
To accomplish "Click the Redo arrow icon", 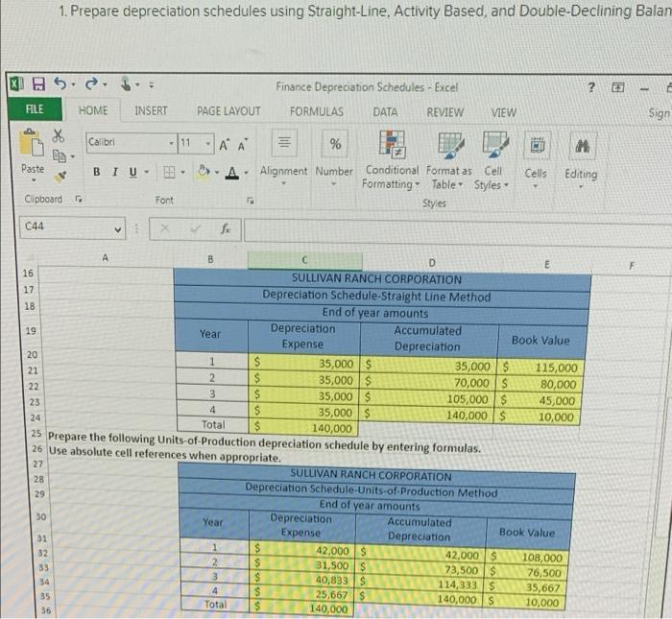I will [x=91, y=83].
